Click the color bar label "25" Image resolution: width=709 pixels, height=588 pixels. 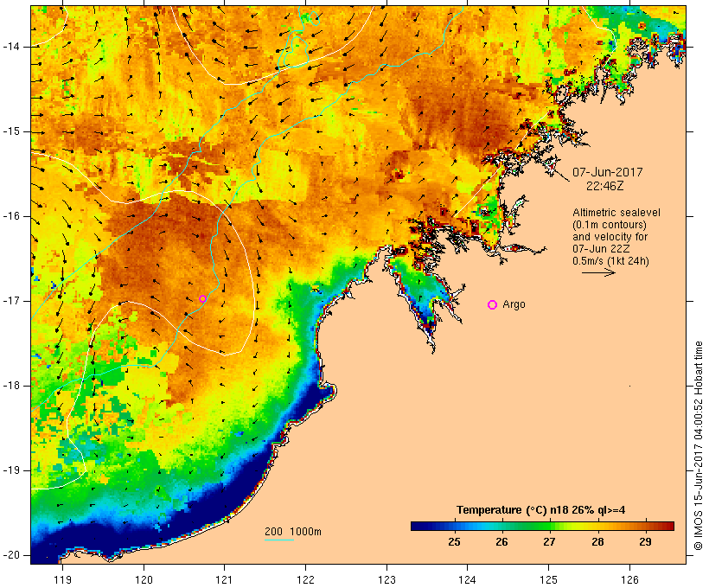tap(455, 542)
